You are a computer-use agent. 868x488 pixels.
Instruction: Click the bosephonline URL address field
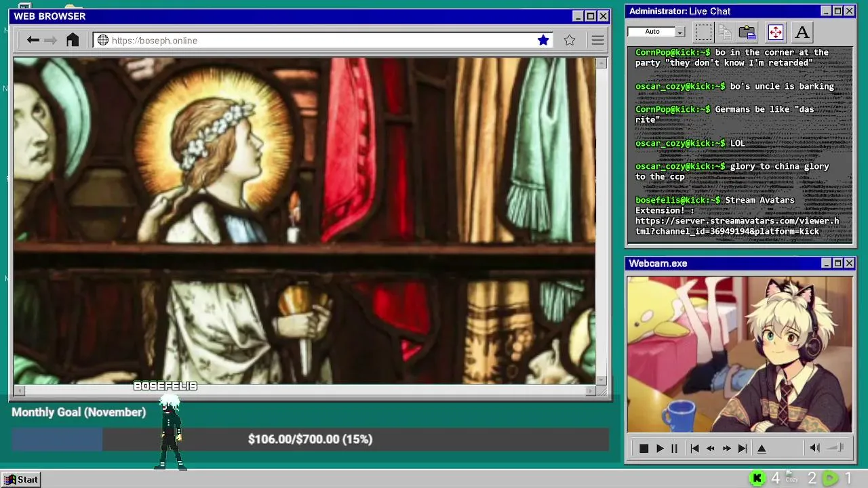(x=322, y=41)
